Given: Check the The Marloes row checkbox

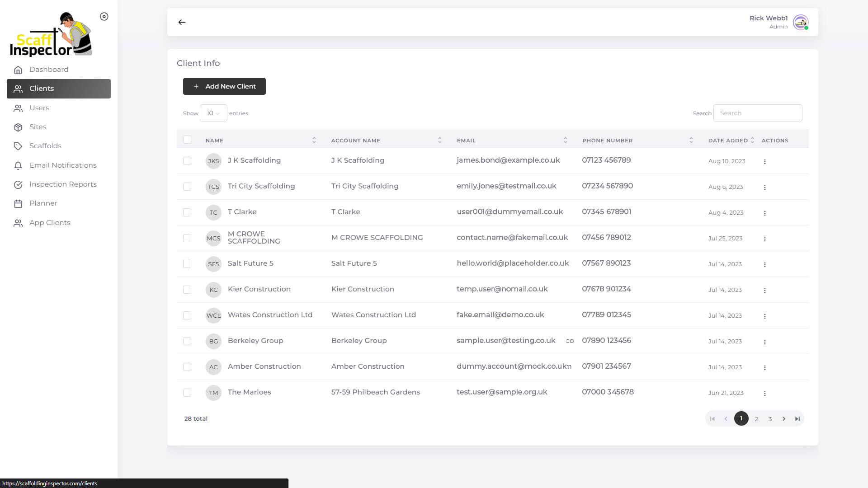Looking at the screenshot, I should coord(187,393).
